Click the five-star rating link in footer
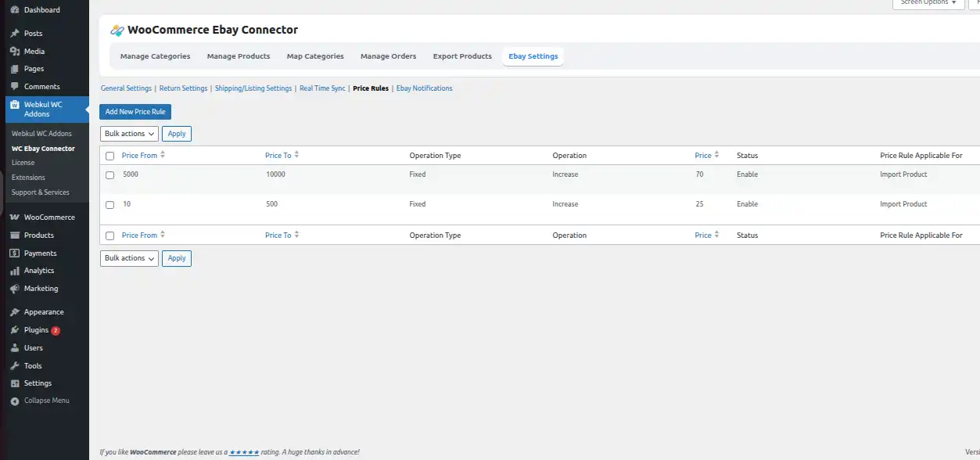The width and height of the screenshot is (980, 460). pyautogui.click(x=244, y=452)
